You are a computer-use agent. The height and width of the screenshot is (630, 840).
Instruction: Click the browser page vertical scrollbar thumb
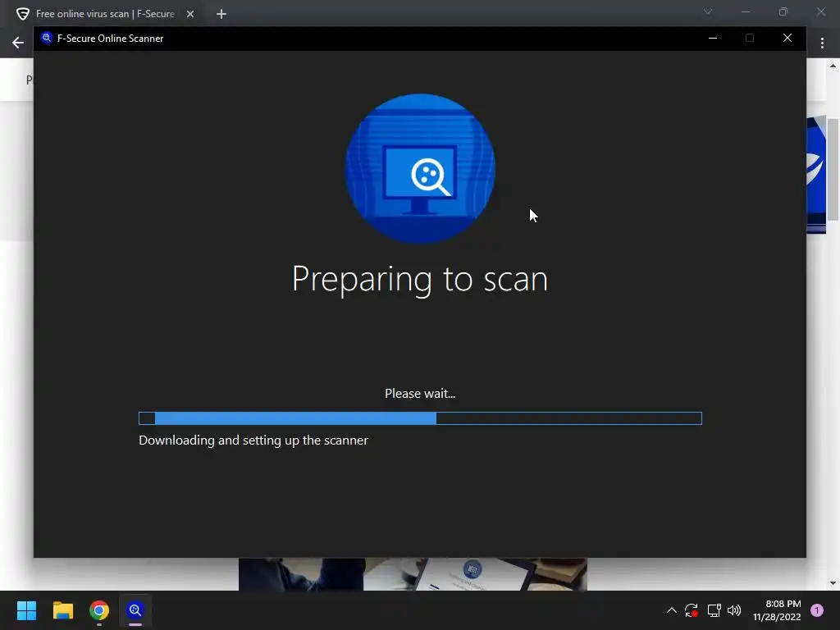pyautogui.click(x=833, y=169)
